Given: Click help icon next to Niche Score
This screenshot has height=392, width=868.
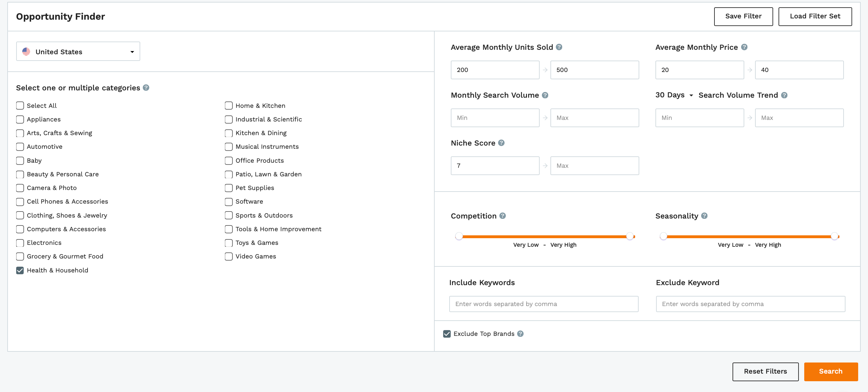Looking at the screenshot, I should pos(501,143).
